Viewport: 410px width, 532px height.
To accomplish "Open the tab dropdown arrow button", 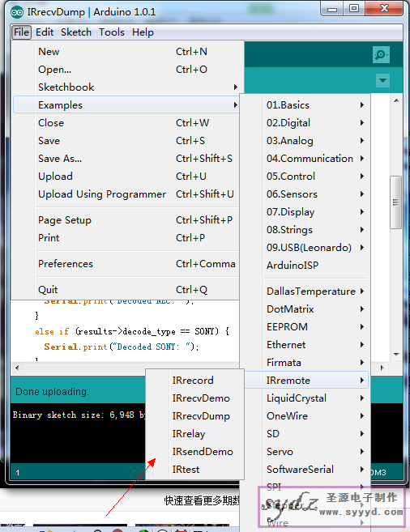I will click(x=382, y=81).
